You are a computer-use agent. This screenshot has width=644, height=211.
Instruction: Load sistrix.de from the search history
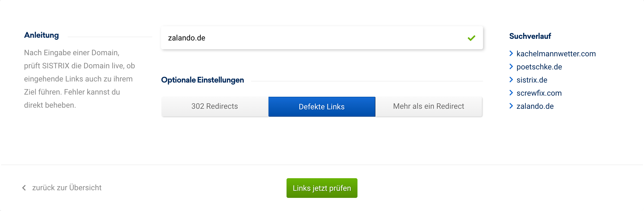coord(532,80)
